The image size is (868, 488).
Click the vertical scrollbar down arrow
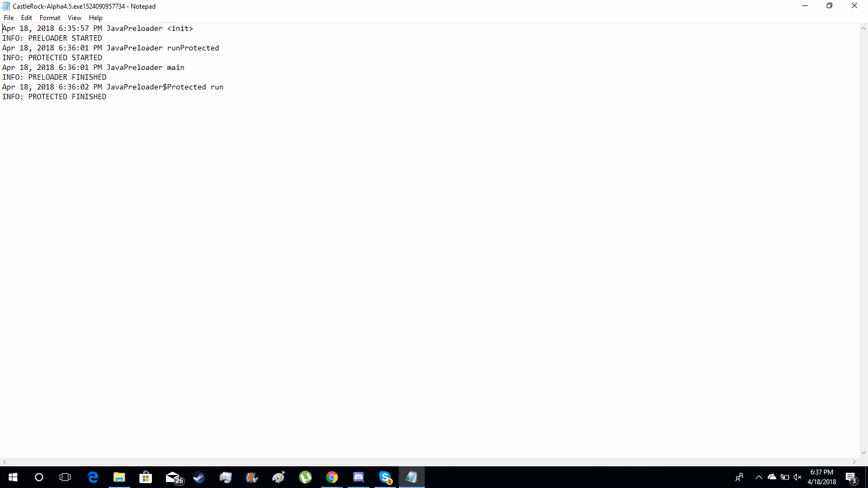click(x=863, y=453)
